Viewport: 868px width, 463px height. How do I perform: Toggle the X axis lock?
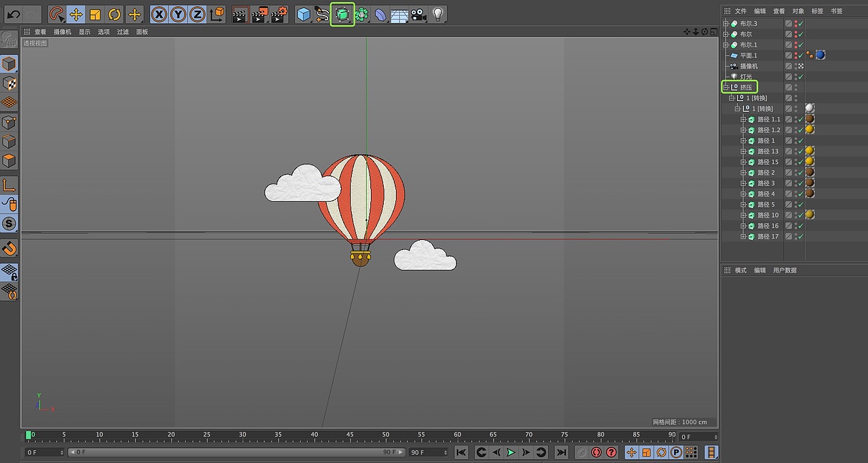[x=159, y=14]
